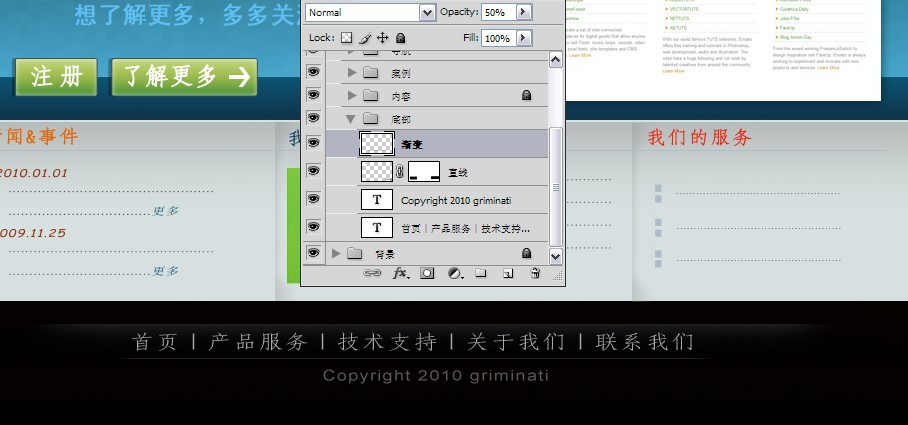The width and height of the screenshot is (908, 425).
Task: Click the layer mask thumbnail of 直线
Action: [x=424, y=171]
